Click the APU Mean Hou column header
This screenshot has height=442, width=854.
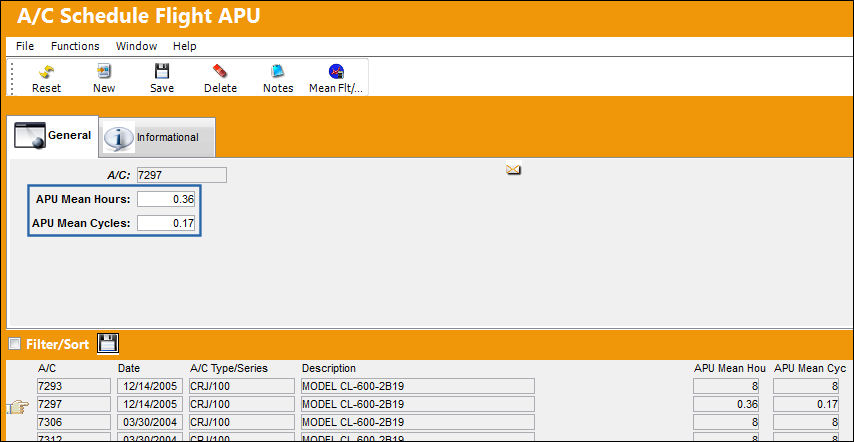tap(730, 369)
